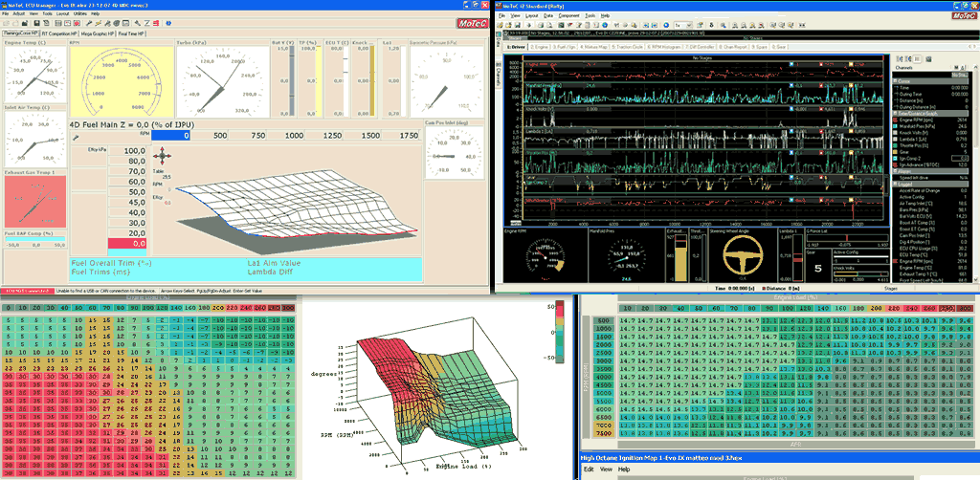Click the Z icon in ECU Manager toolbar
The height and width of the screenshot is (480, 980).
point(146,23)
